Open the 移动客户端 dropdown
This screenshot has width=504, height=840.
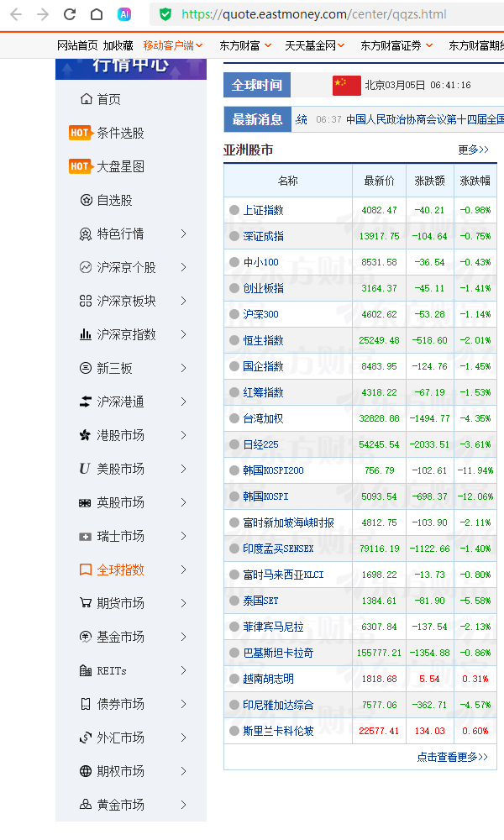click(x=173, y=45)
